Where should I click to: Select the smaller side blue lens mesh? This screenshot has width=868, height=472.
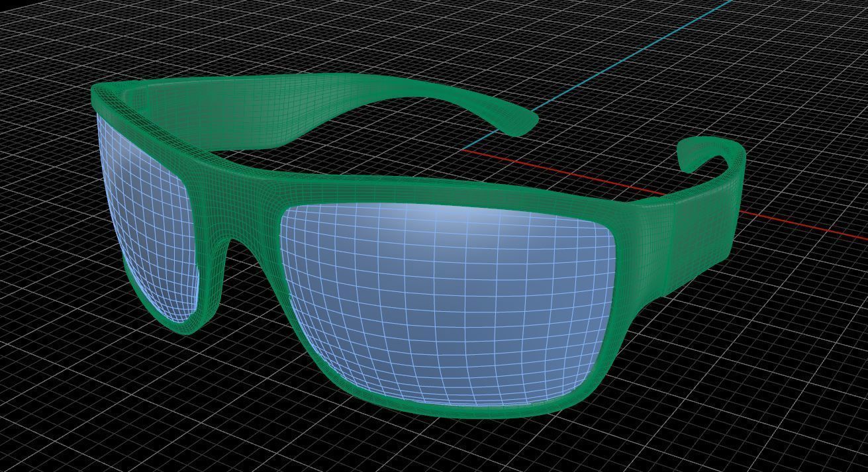(x=149, y=218)
